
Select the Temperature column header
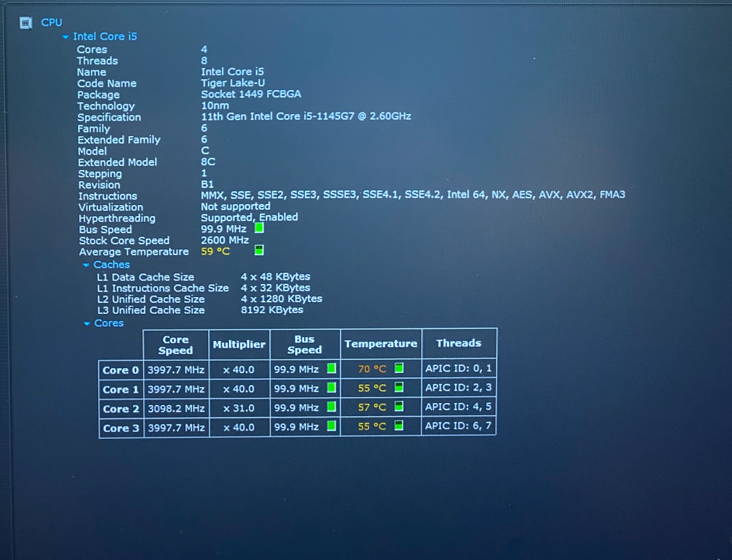click(381, 344)
